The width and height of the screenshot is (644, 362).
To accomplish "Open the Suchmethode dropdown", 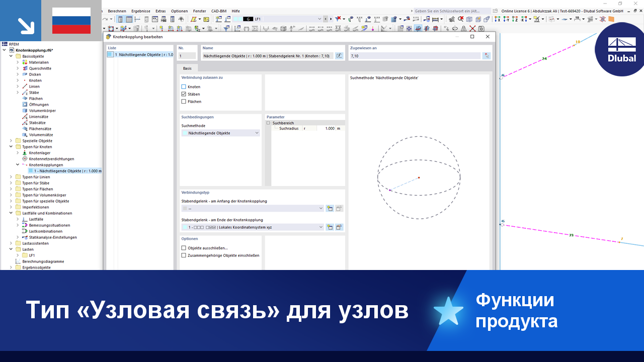I will pyautogui.click(x=257, y=133).
